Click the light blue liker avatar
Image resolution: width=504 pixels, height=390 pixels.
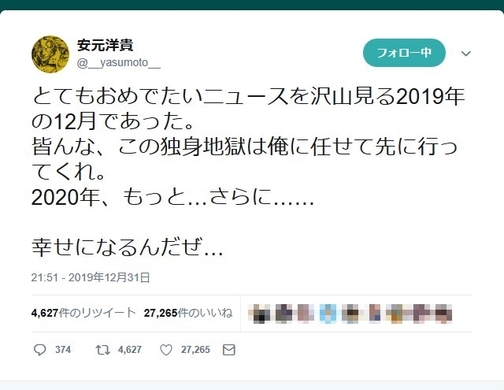coord(328,314)
